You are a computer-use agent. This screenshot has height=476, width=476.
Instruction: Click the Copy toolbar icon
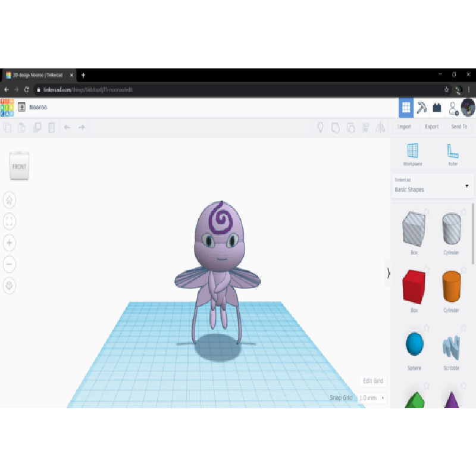point(8,127)
